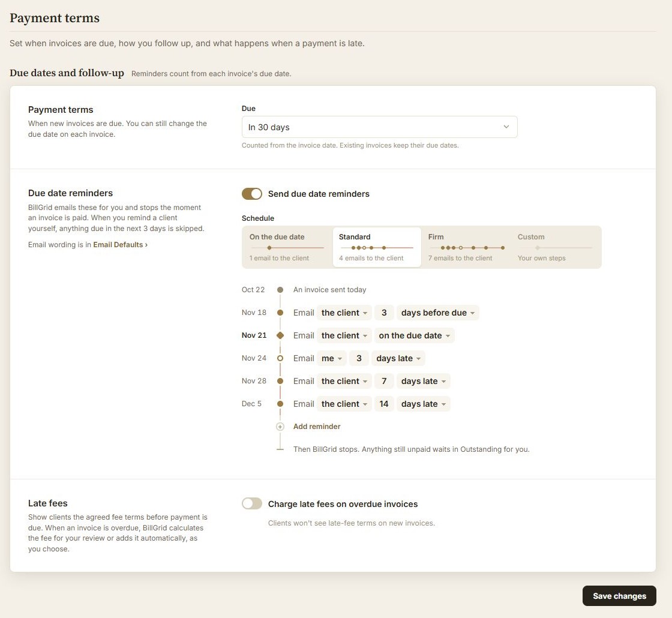Click 'Clients won't see late-fee terms' note
Viewport: 672px width, 618px height.
click(352, 523)
